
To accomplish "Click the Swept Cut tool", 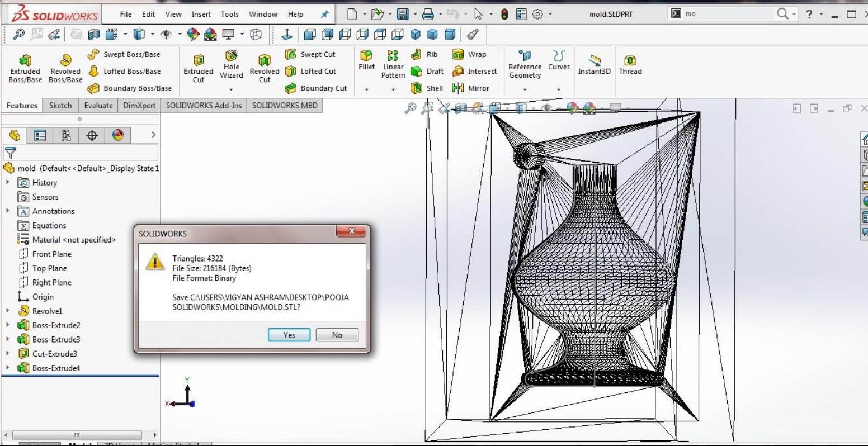I will coord(310,54).
